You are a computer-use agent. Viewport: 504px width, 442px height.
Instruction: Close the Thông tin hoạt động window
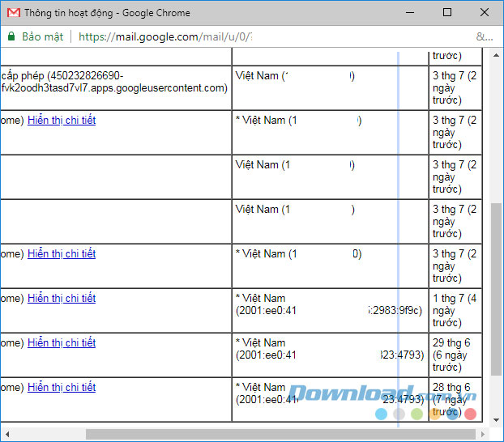point(485,13)
